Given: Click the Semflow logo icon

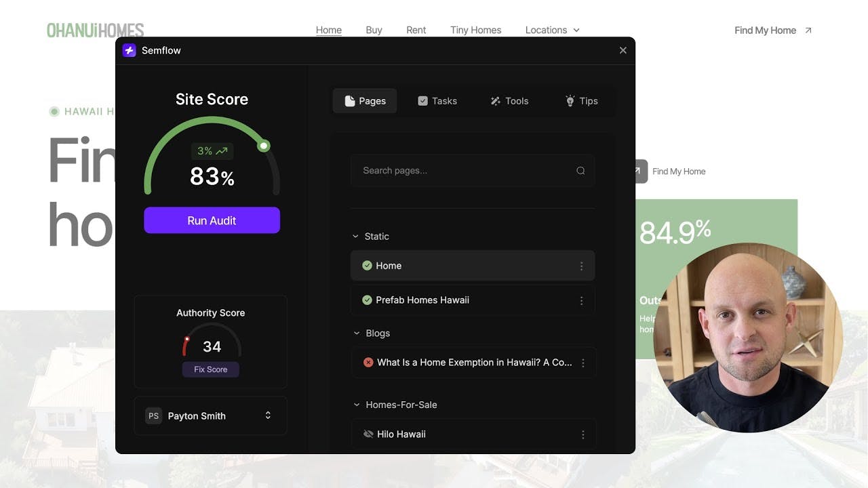Looking at the screenshot, I should (130, 50).
